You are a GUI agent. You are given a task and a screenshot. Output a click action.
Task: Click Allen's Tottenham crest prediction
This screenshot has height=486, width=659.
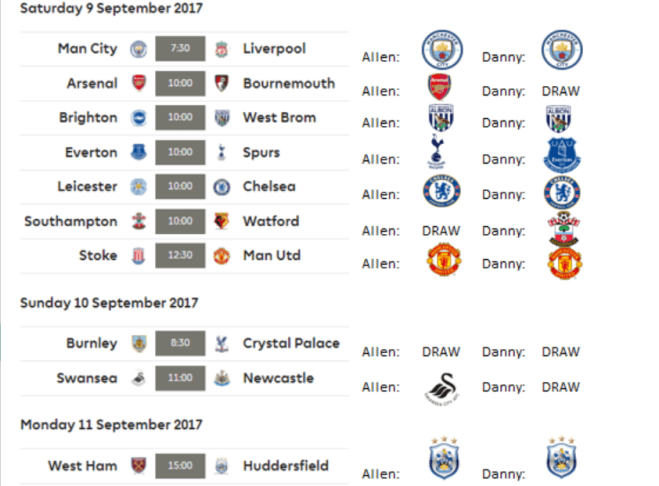(439, 155)
